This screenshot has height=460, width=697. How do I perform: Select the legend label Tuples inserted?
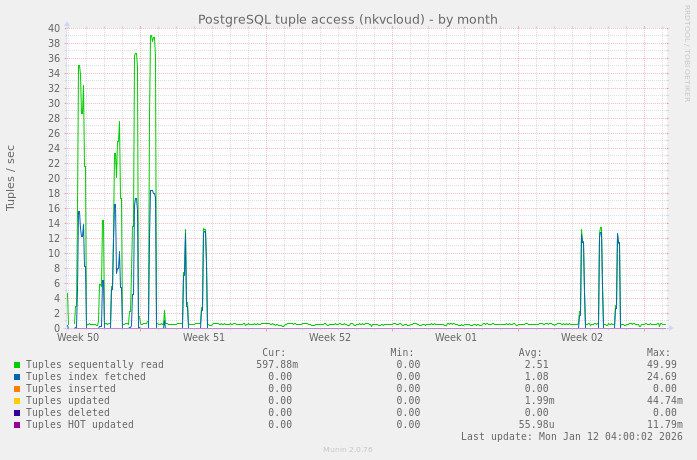point(71,388)
